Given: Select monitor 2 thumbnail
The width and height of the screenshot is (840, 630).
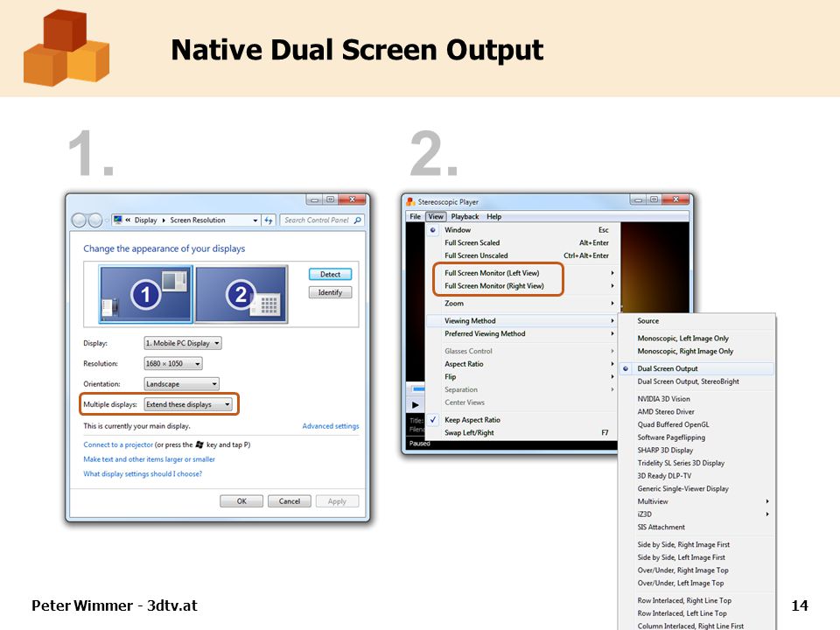Looking at the screenshot, I should pos(241,294).
